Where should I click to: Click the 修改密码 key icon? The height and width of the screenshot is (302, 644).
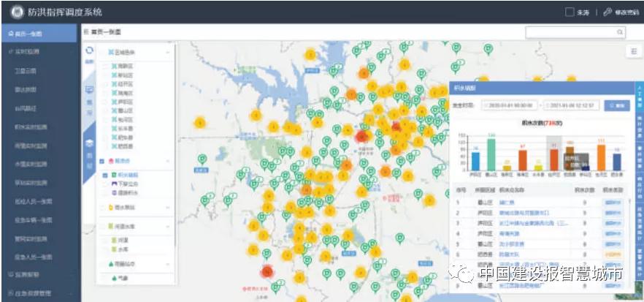click(x=606, y=12)
